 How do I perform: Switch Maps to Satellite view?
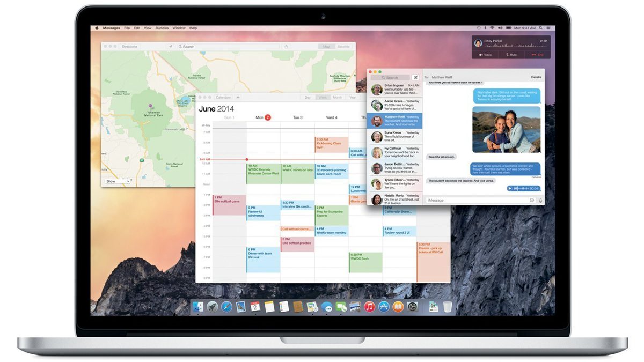[343, 47]
